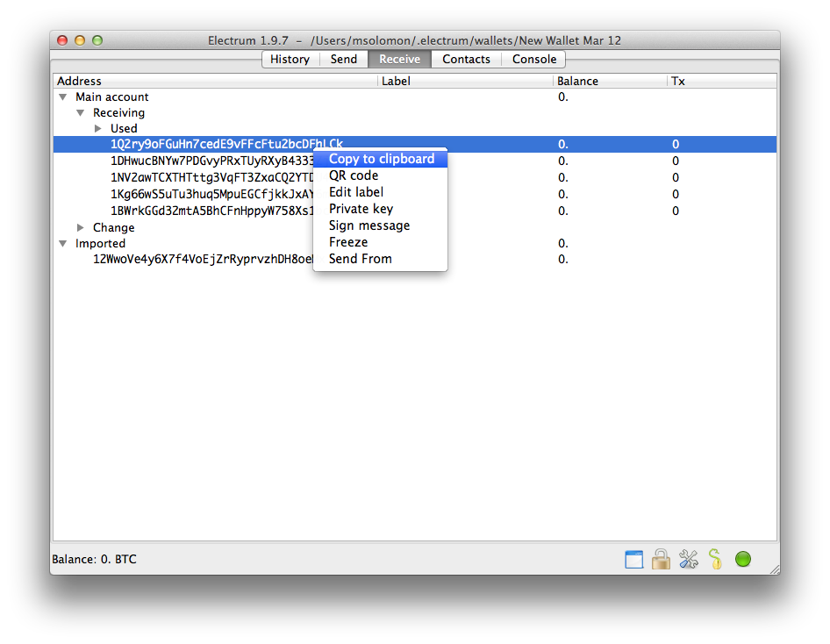Click 'Balance: 0. BTC' status text
Screen dimensions: 830x644
coord(94,560)
